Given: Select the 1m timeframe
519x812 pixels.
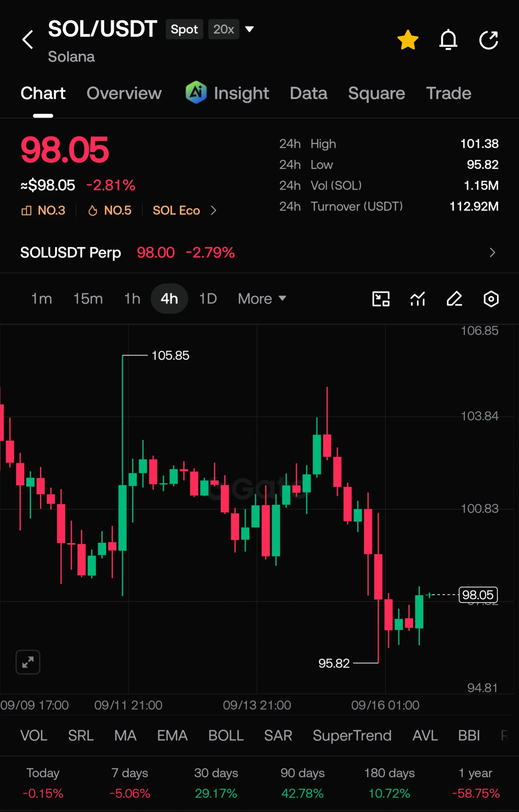Looking at the screenshot, I should (41, 298).
